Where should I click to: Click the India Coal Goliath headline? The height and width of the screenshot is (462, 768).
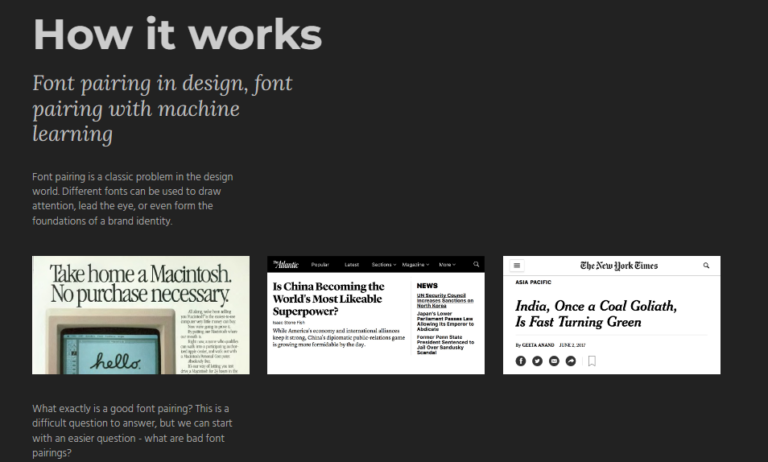click(595, 314)
